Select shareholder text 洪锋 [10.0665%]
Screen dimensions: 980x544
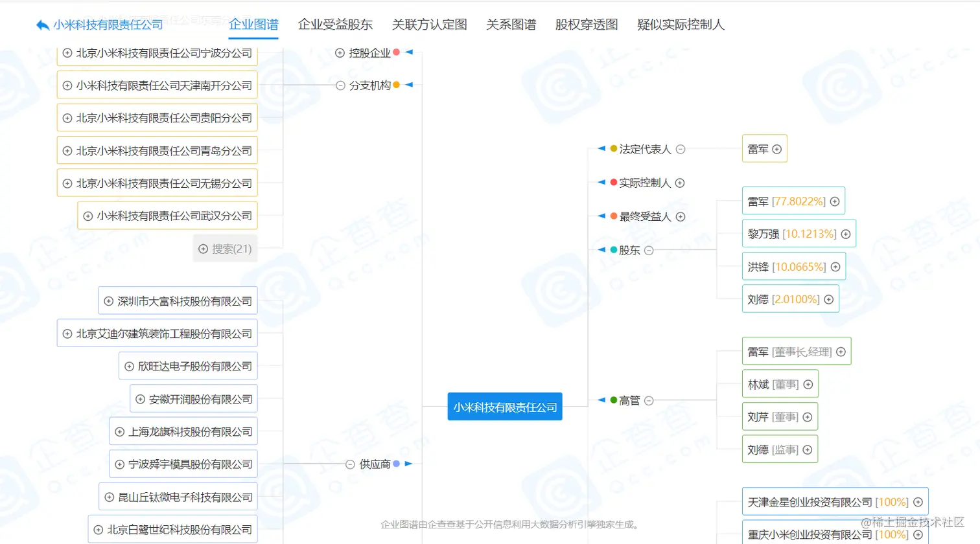787,267
